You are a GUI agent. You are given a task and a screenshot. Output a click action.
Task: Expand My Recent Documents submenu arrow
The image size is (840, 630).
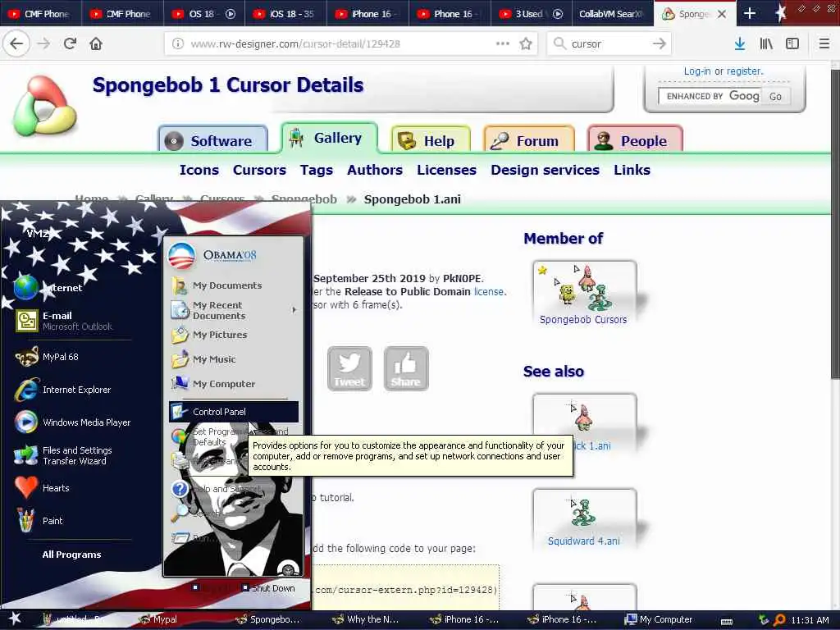[294, 309]
